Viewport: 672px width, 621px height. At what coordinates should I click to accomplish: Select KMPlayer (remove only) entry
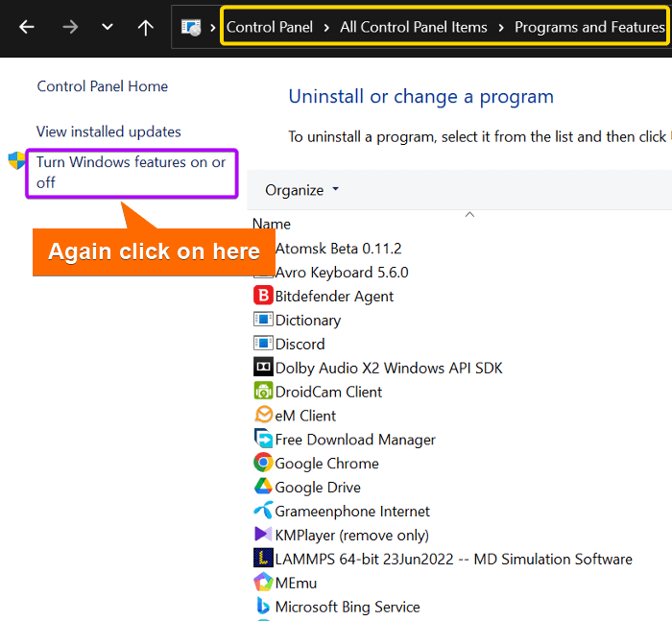tap(352, 536)
